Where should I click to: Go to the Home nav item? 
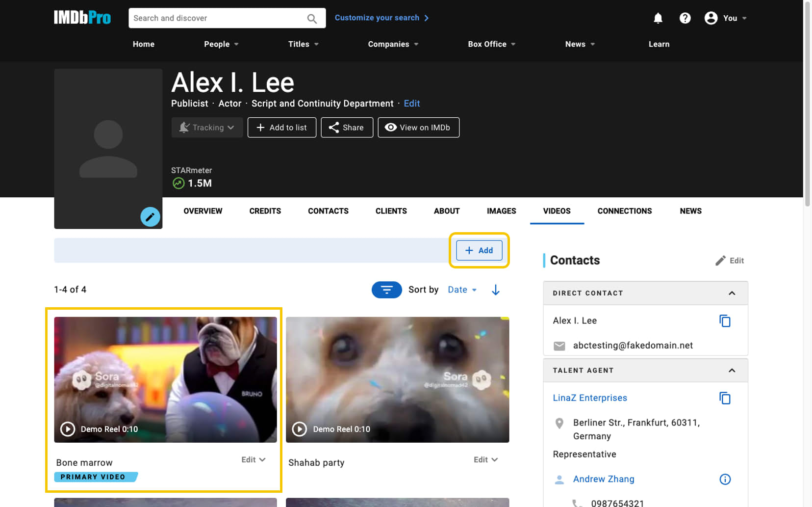click(144, 44)
